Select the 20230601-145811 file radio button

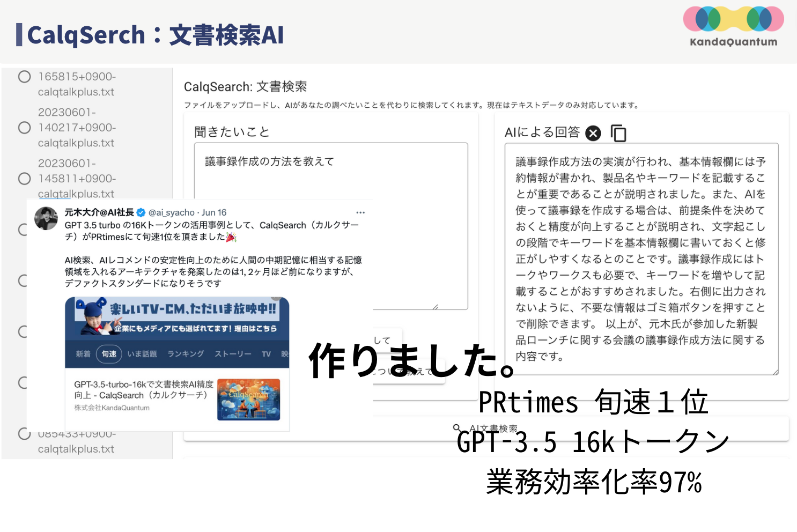click(24, 178)
